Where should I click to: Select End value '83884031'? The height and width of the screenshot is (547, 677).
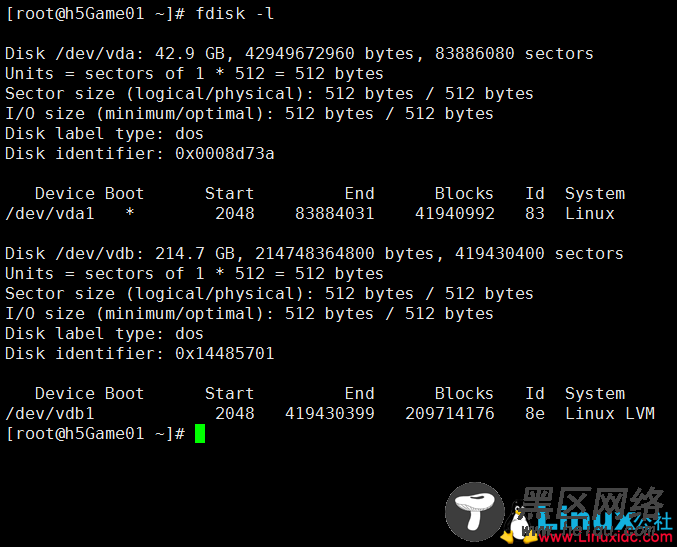(335, 214)
